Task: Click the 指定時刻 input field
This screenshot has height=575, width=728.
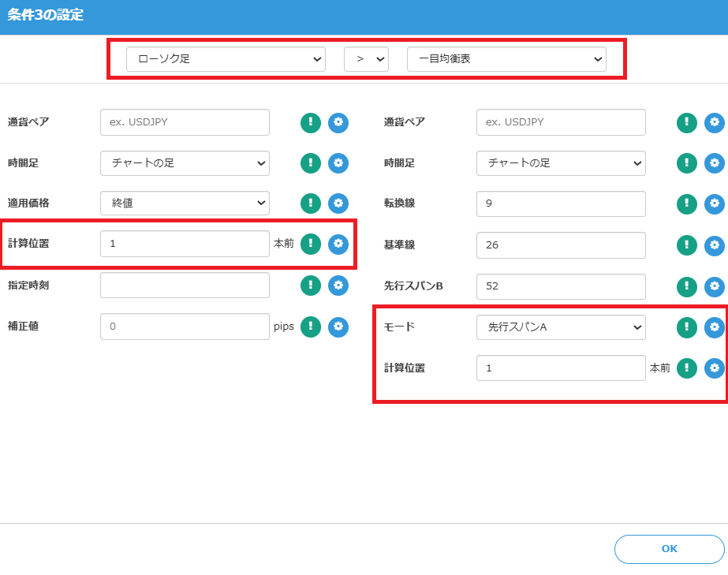Action: (185, 285)
